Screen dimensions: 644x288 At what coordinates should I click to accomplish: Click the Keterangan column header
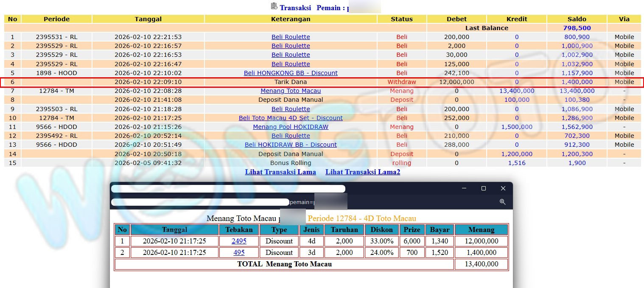pyautogui.click(x=291, y=19)
